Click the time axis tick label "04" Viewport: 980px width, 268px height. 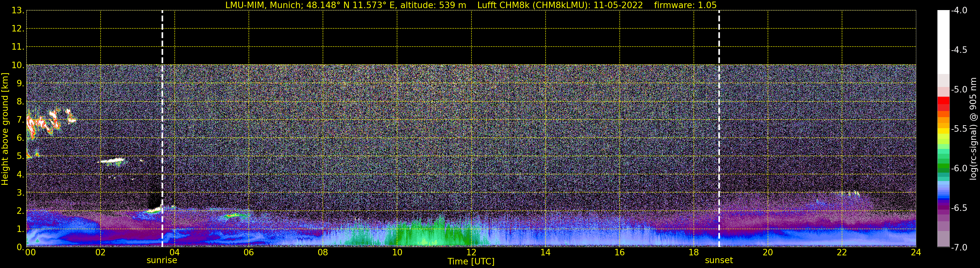point(175,252)
